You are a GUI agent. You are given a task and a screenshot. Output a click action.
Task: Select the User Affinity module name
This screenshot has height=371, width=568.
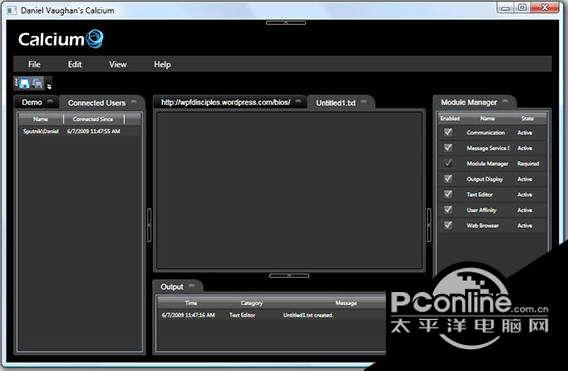(x=481, y=210)
